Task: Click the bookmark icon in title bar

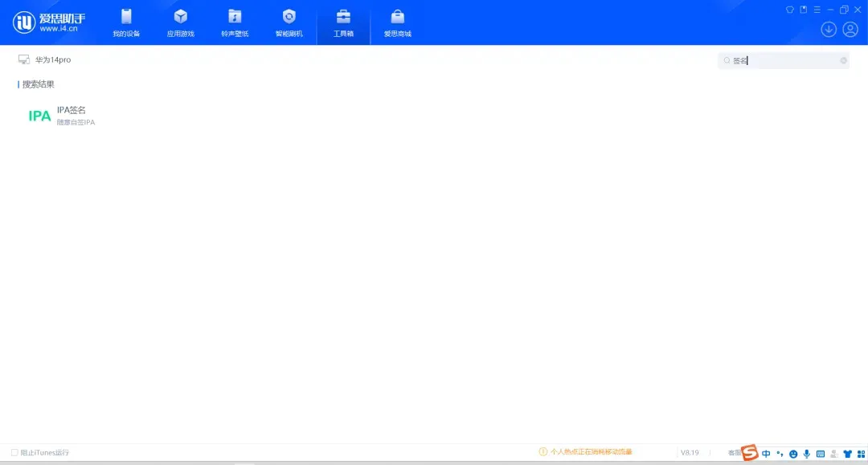Action: coord(803,10)
